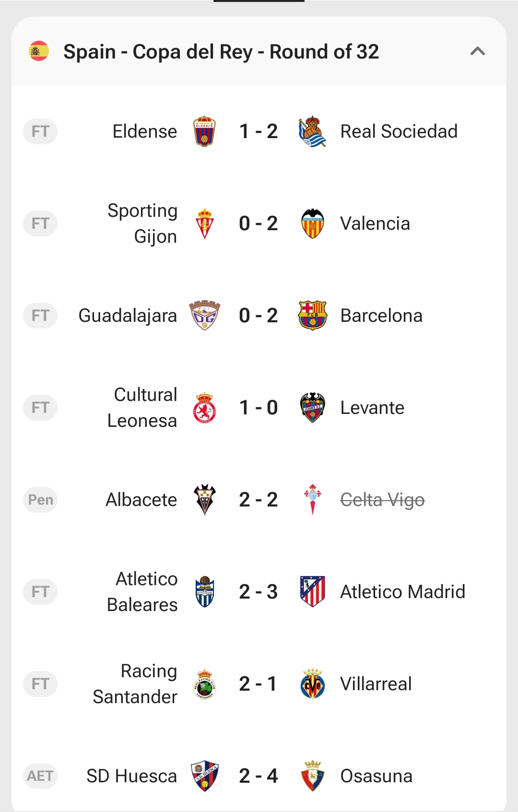Tap the Cultural Leonesa lion crest
518x812 pixels.
tap(205, 408)
